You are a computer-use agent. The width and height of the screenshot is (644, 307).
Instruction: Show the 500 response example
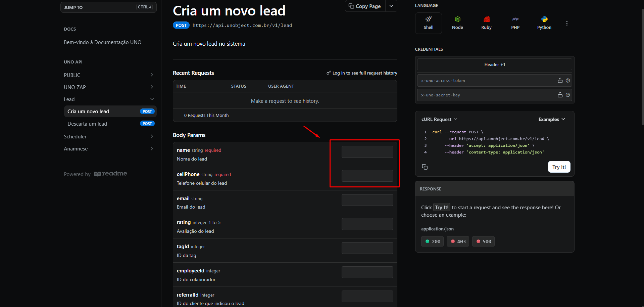tap(484, 242)
